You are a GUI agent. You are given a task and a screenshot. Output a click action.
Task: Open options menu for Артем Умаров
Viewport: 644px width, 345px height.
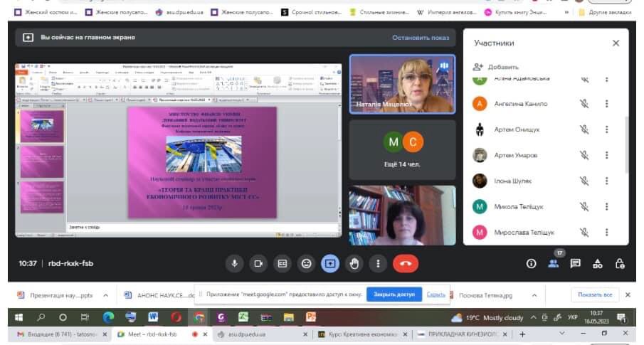click(x=606, y=155)
